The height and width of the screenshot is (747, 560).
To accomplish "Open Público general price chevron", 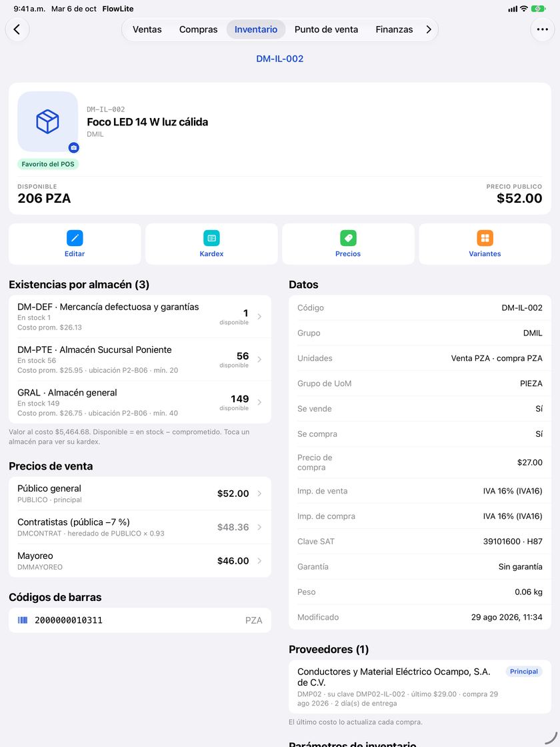I will [x=259, y=494].
